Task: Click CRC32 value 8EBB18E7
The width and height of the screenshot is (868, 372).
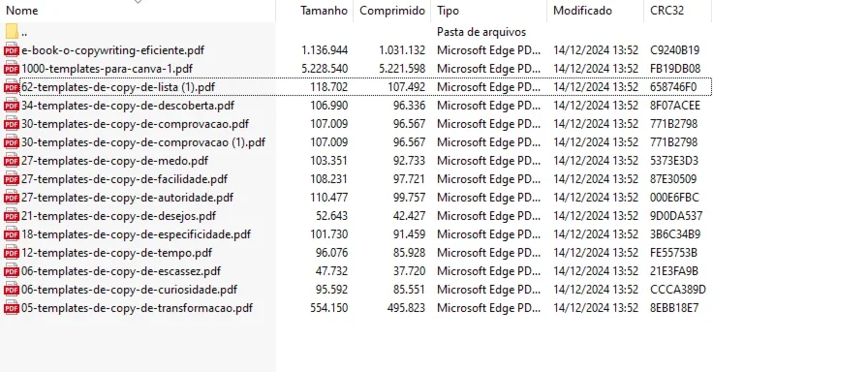Action: 674,308
